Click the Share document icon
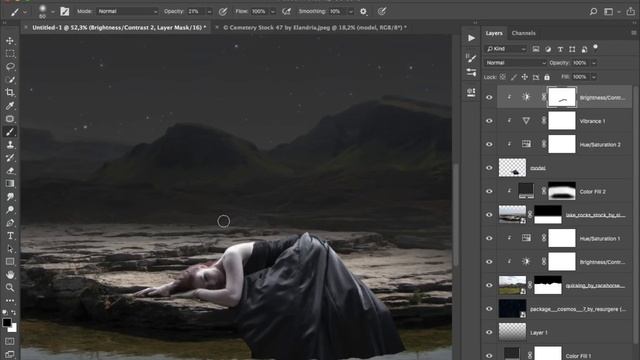Screen dimensions: 640x360 (x=631, y=11)
